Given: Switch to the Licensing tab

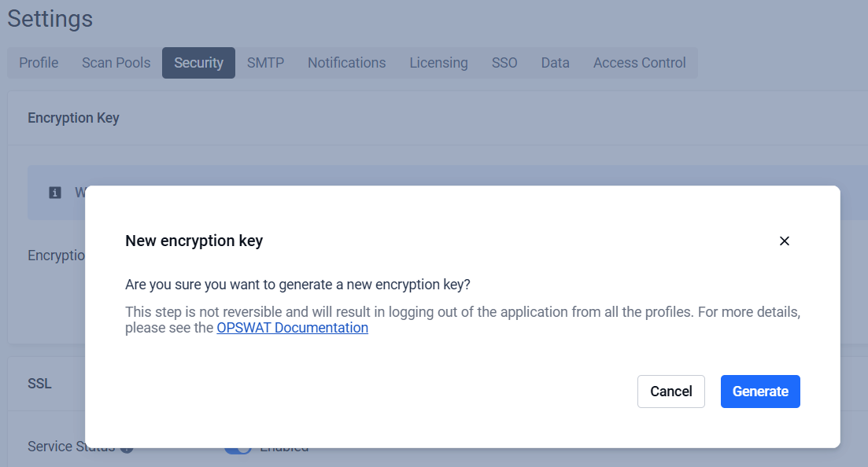Looking at the screenshot, I should pyautogui.click(x=438, y=63).
